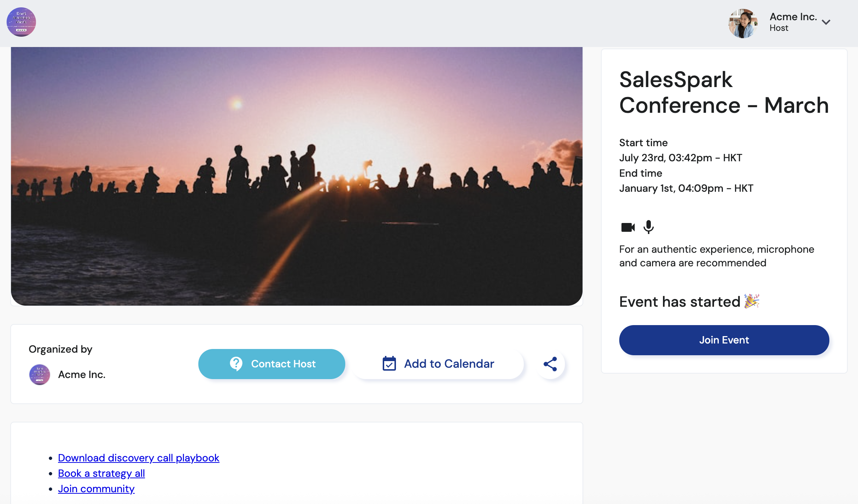The width and height of the screenshot is (858, 504).
Task: Click the camera icon in event panel
Action: (x=628, y=227)
